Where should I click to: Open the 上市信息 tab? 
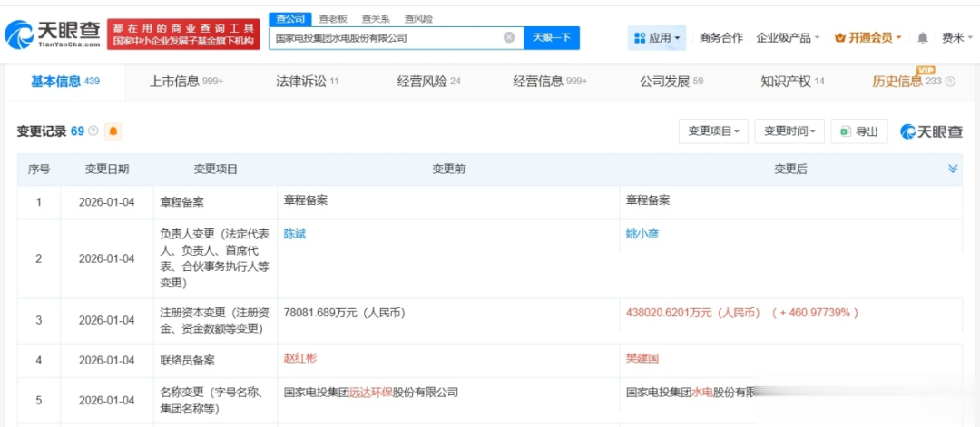pyautogui.click(x=186, y=82)
